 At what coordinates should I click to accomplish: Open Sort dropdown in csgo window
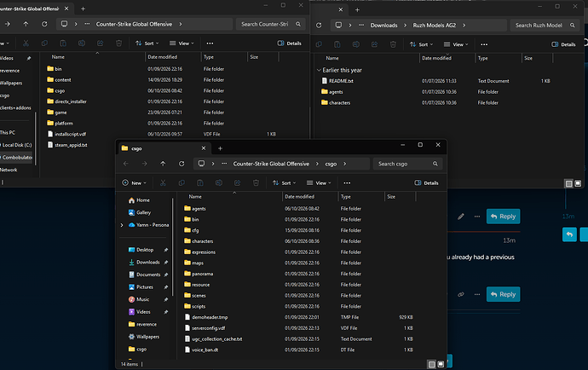tap(284, 182)
